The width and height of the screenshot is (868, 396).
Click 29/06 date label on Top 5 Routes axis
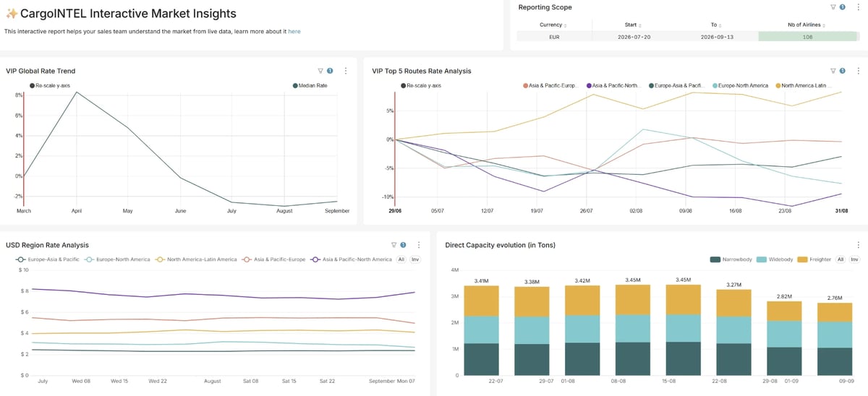396,211
